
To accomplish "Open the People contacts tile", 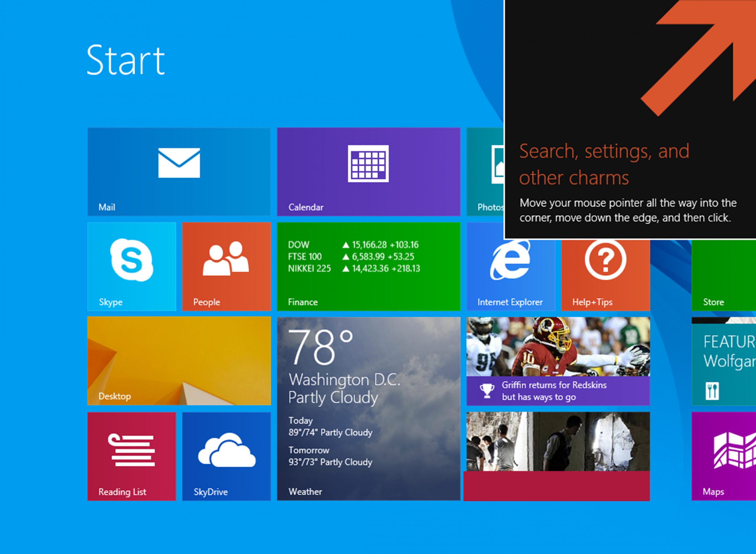I will click(x=226, y=266).
